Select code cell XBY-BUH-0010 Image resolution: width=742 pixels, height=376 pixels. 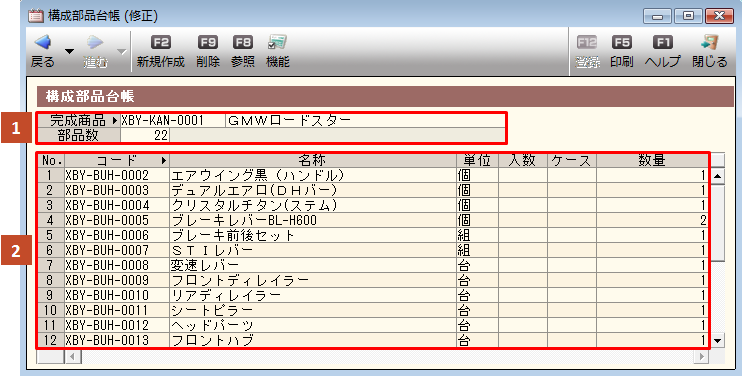click(117, 295)
